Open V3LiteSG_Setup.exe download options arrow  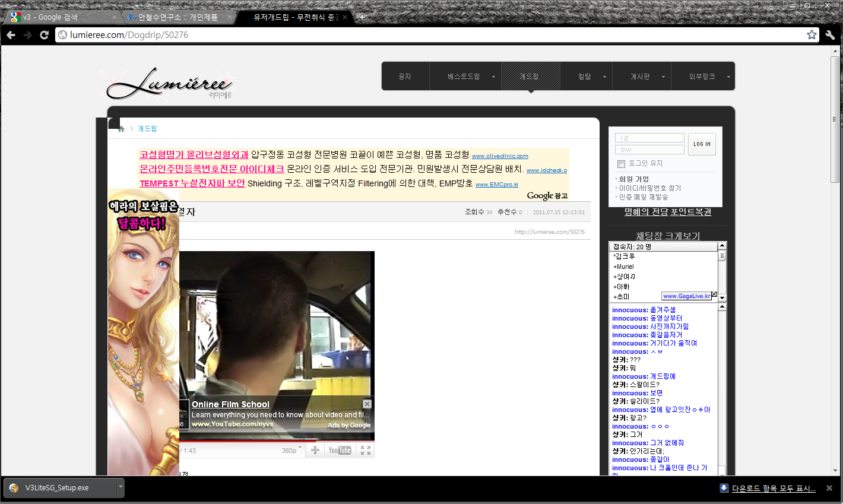[x=121, y=487]
